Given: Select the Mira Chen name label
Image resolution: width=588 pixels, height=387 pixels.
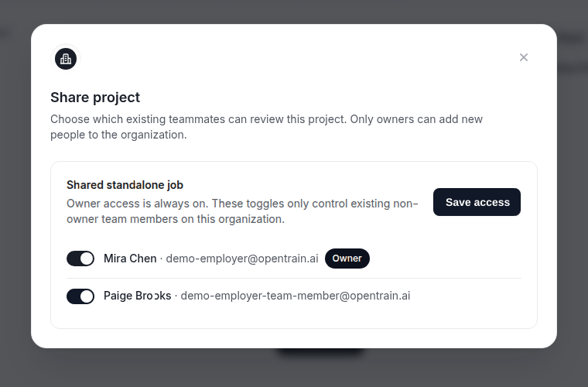Looking at the screenshot, I should pos(130,259).
